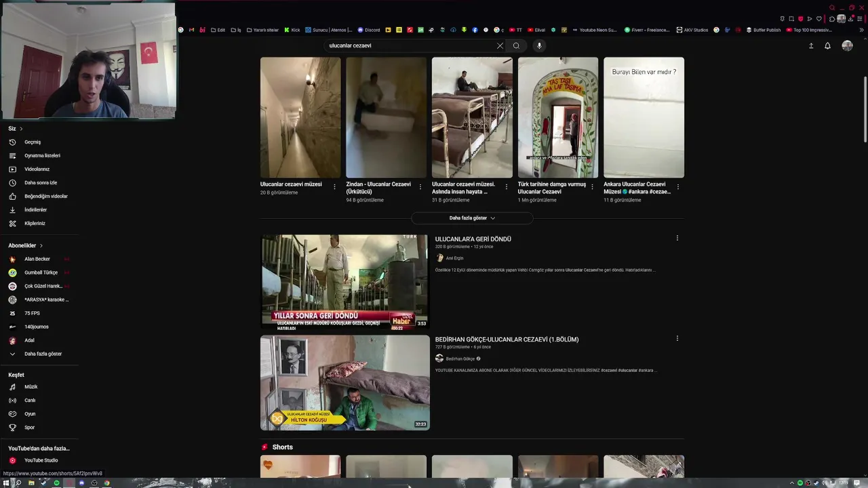Screen dimensions: 868x488
Task: Click the Windows Start button
Action: 5,483
